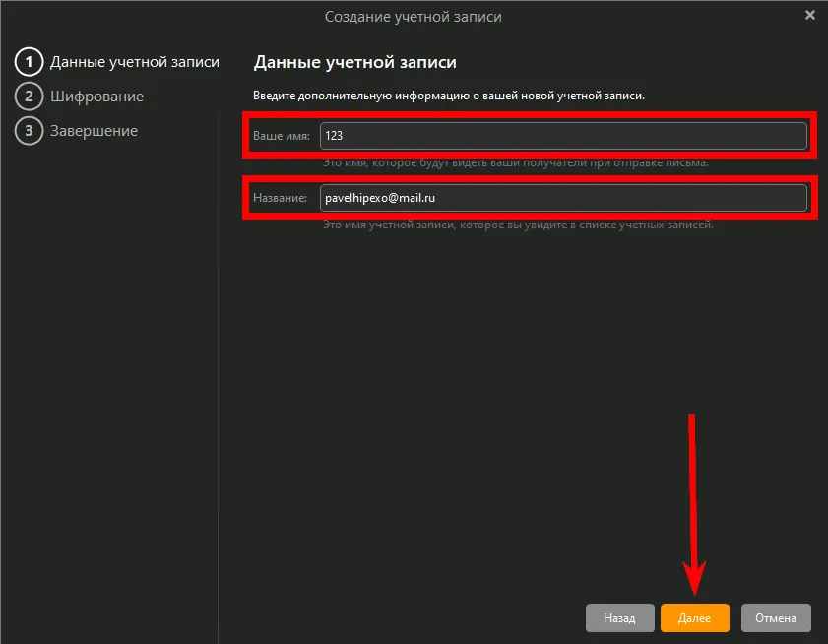Screen dimensions: 828x644
Task: Click the 'Создание учетной записи' title bar
Action: click(x=414, y=16)
